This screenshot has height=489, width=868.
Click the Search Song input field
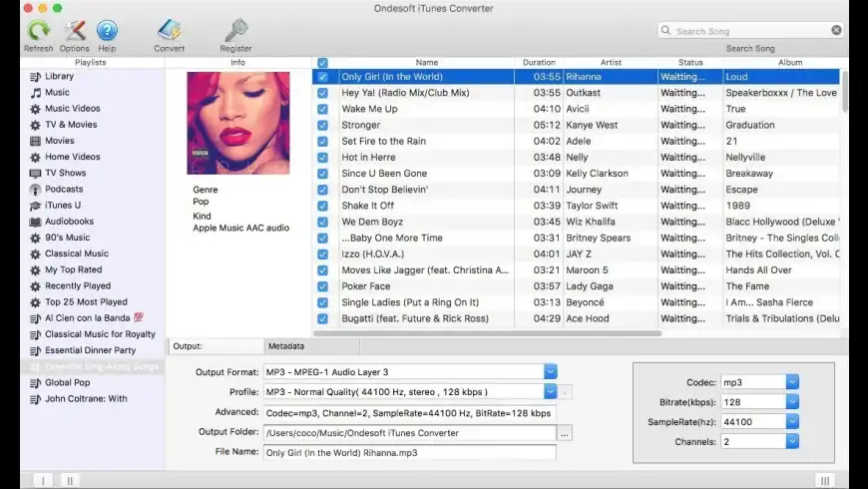tap(750, 31)
